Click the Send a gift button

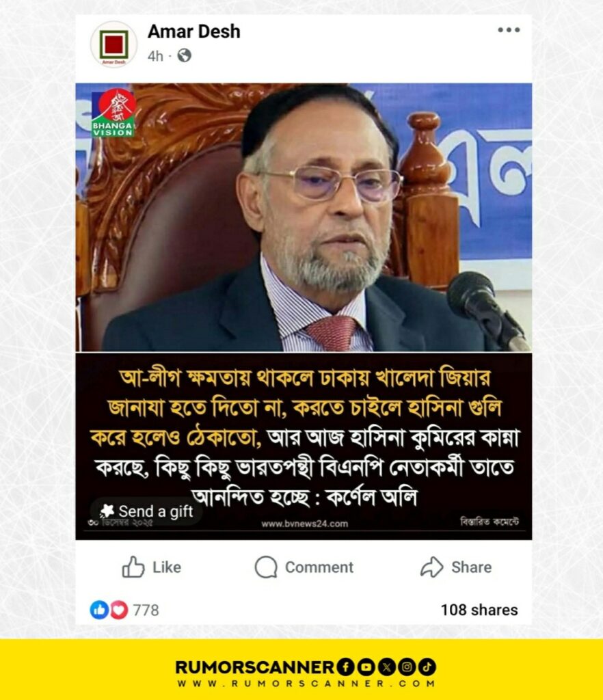pyautogui.click(x=146, y=511)
